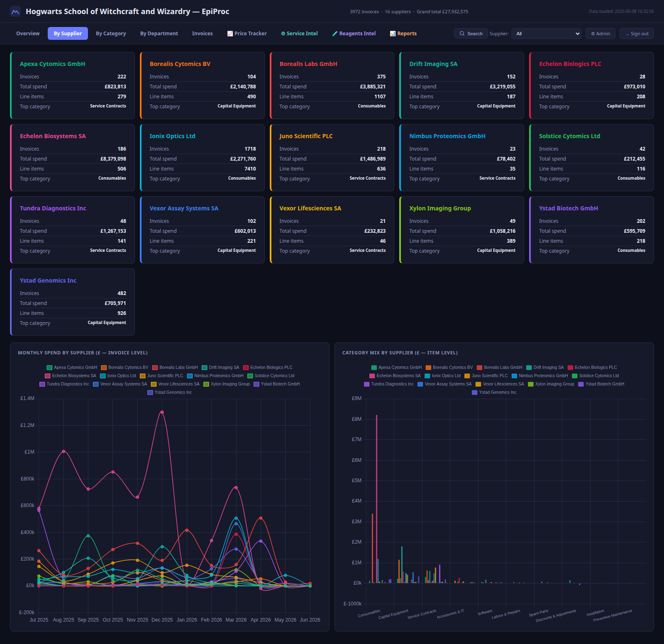
Task: Open Nimbus Proteomics GmbH supplier card
Action: 462,158
